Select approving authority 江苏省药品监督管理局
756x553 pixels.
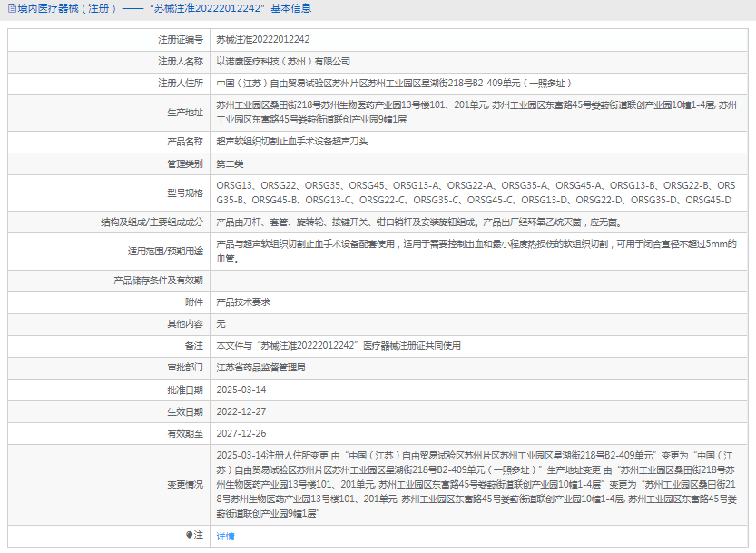(x=260, y=368)
